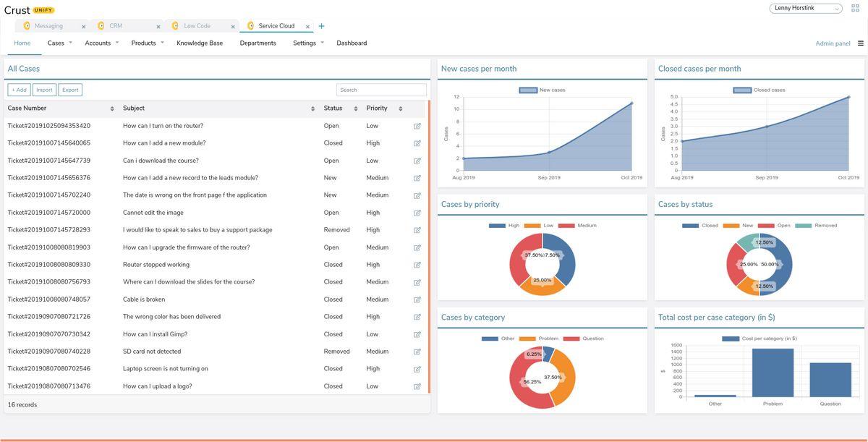Edit the 'wrong color has been delivered' case

pos(417,317)
